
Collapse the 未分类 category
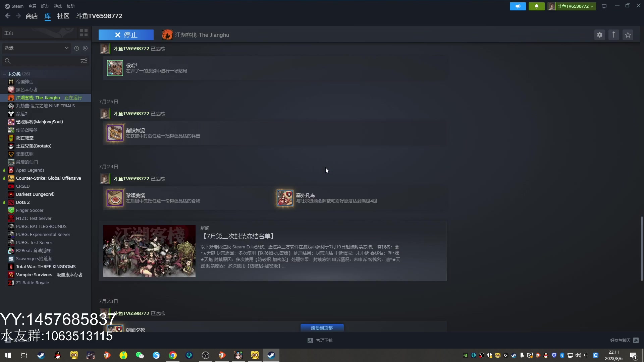click(x=4, y=74)
